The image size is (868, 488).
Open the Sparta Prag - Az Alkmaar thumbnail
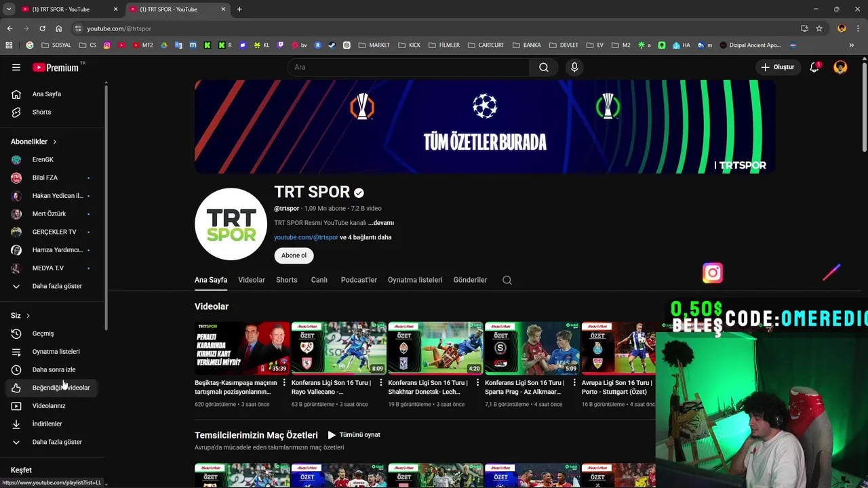click(532, 348)
